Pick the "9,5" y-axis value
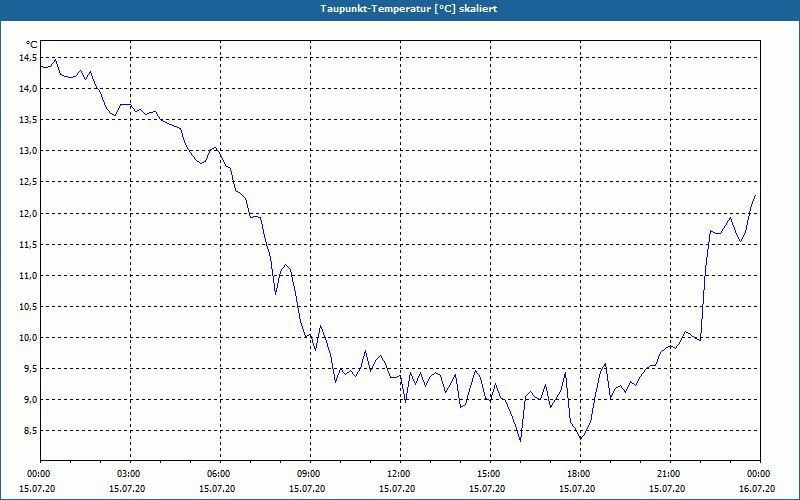 pos(31,368)
